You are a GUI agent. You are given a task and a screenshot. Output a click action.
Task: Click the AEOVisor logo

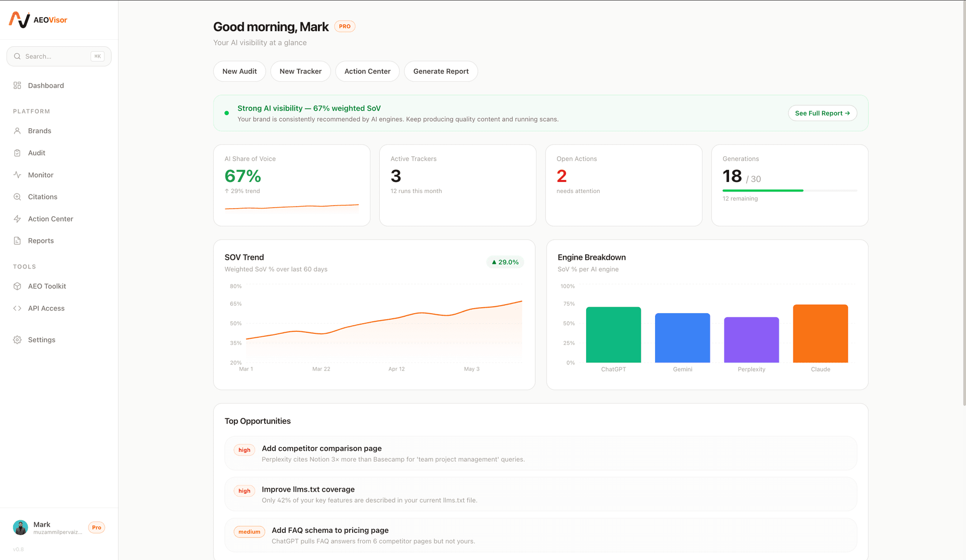[38, 20]
